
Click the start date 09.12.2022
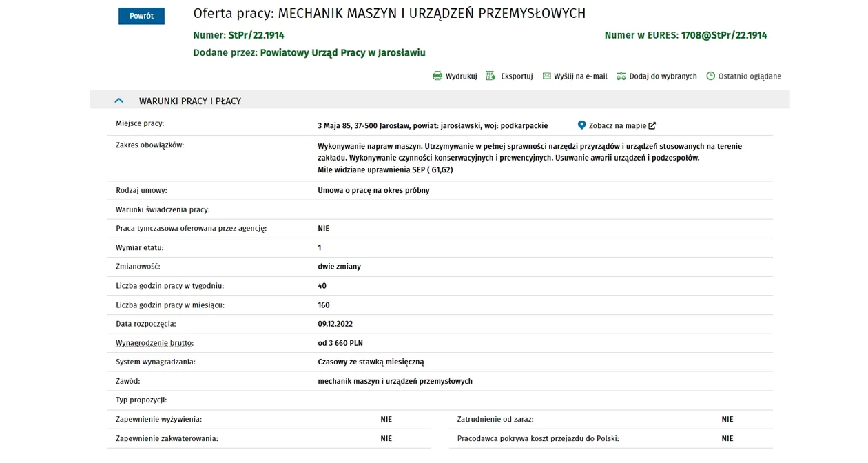coord(335,324)
